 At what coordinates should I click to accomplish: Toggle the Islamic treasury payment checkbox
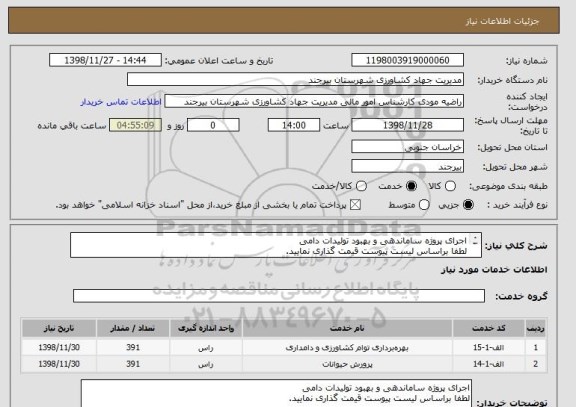[x=355, y=205]
